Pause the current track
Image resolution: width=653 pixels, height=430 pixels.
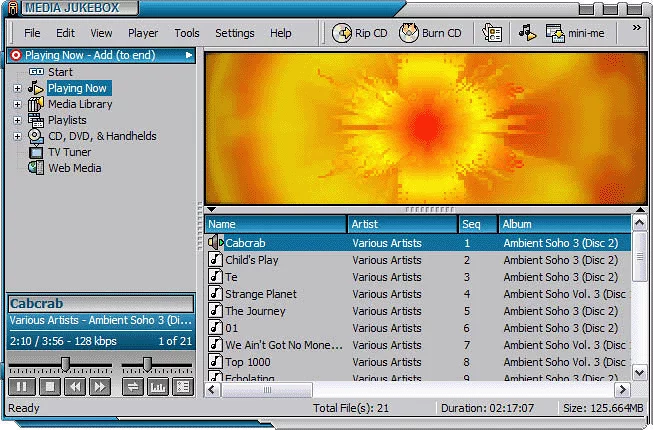(20, 386)
